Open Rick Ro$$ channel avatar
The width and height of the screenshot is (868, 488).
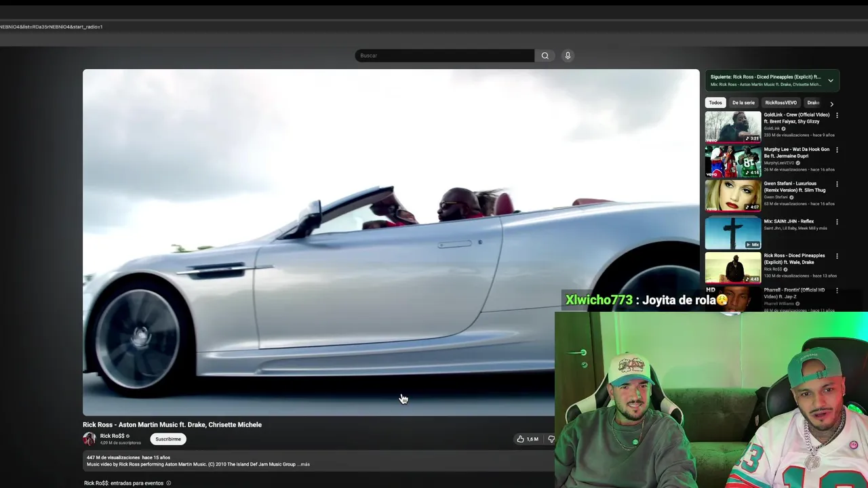pyautogui.click(x=90, y=439)
